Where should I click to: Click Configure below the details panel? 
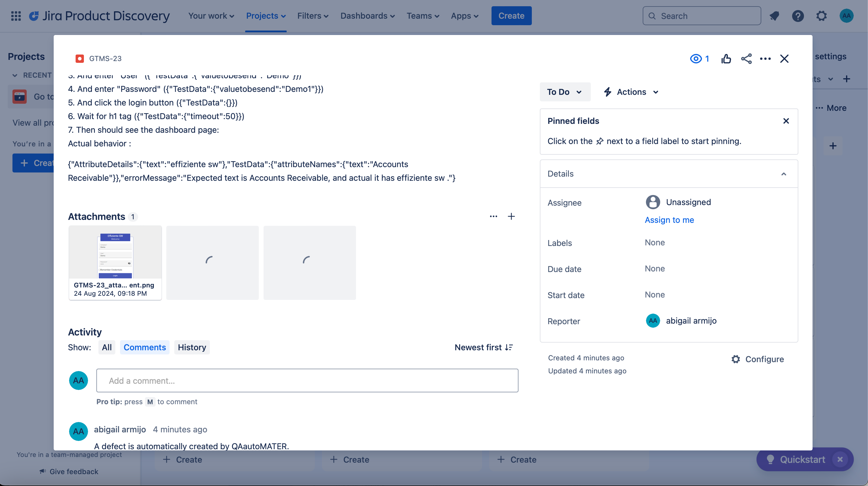pyautogui.click(x=758, y=359)
